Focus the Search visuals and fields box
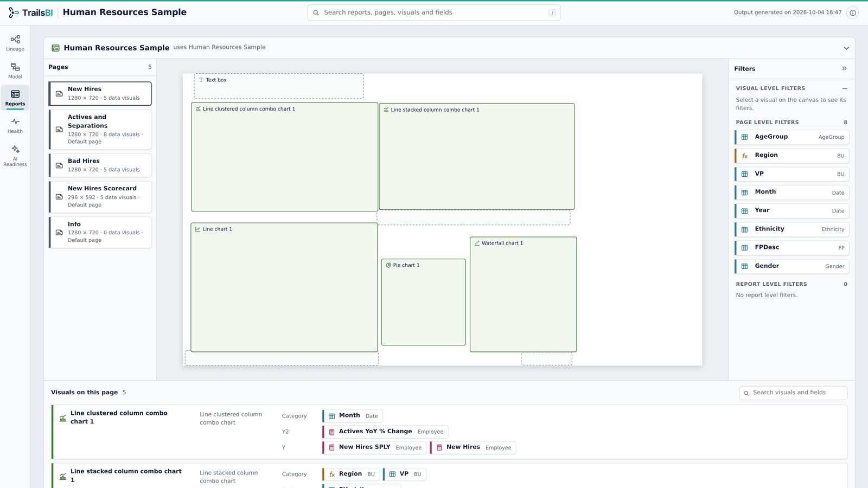The image size is (868, 488). pos(793,393)
